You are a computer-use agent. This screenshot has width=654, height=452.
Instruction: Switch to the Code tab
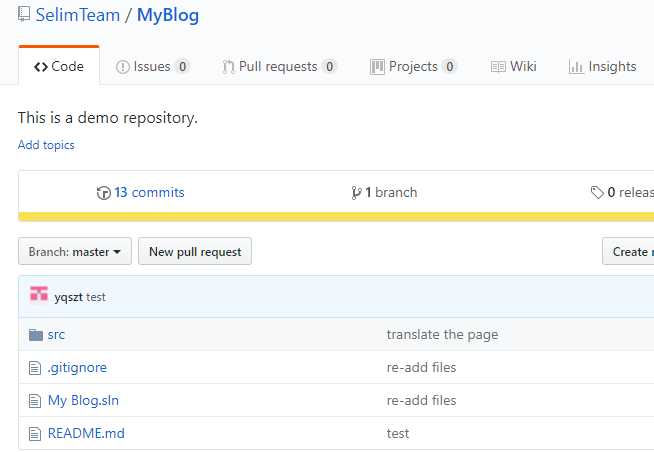pyautogui.click(x=59, y=66)
